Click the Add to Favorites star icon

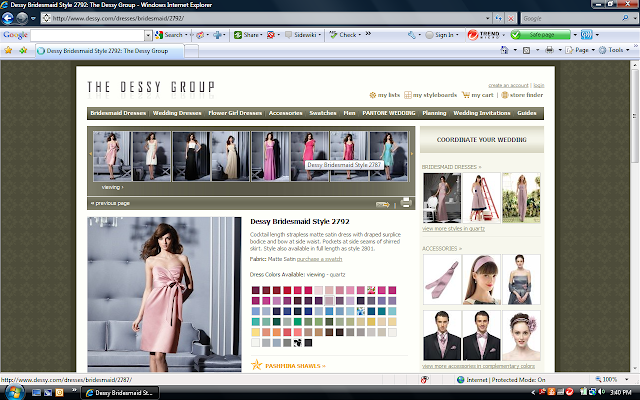pos(23,50)
